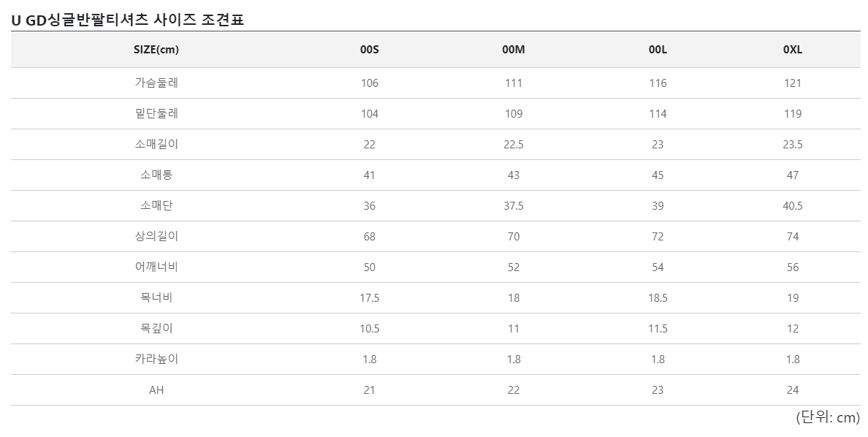Click the 소매단 row label

point(156,205)
